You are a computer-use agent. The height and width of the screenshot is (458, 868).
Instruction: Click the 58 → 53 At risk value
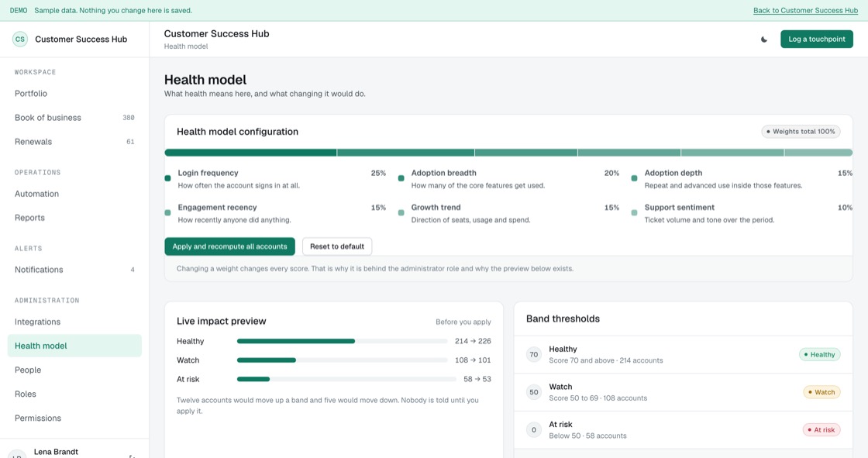click(x=477, y=380)
